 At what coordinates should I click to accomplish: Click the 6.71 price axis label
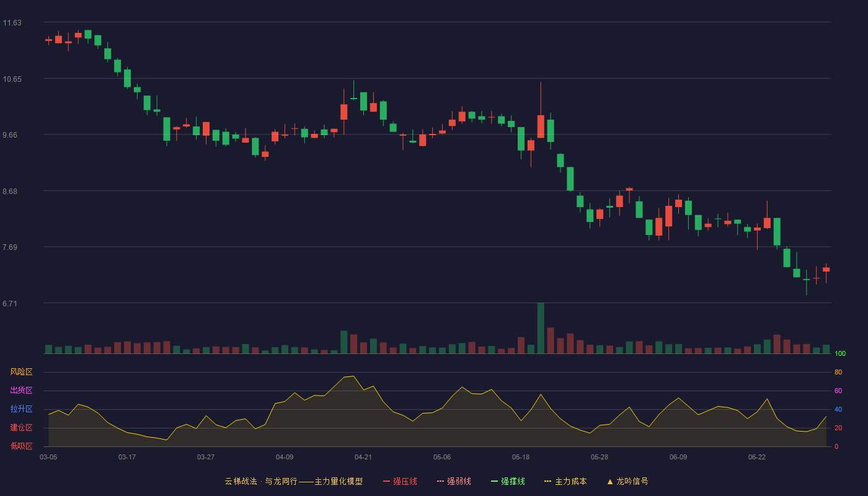click(x=10, y=304)
